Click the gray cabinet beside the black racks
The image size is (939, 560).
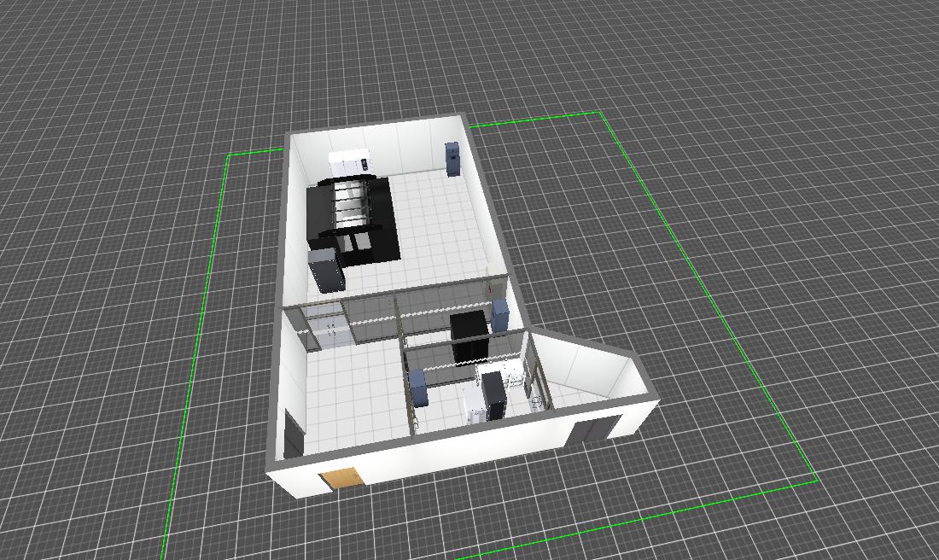click(x=327, y=268)
